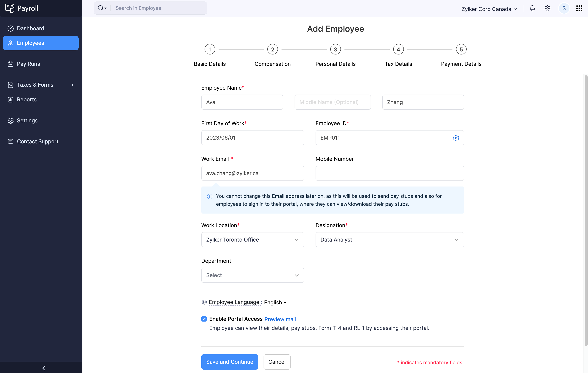Collapse the sidebar using the chevron

click(x=44, y=368)
